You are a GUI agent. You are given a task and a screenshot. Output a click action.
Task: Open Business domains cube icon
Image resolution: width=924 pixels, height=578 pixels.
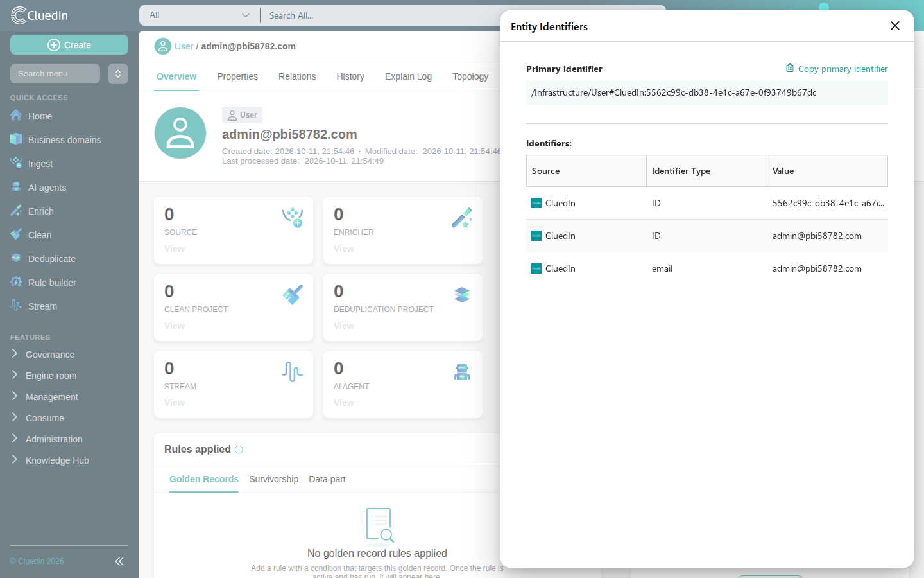16,139
